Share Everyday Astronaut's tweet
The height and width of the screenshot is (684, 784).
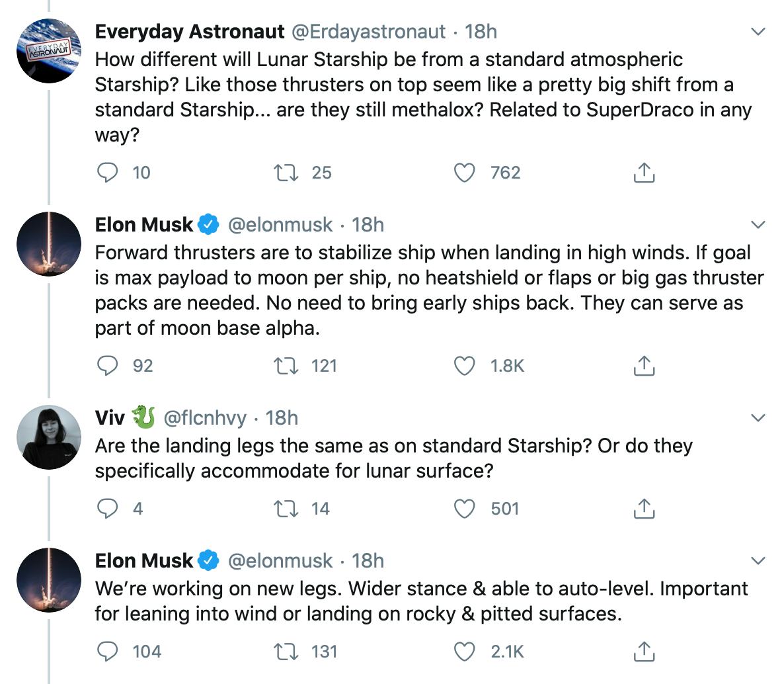point(643,173)
